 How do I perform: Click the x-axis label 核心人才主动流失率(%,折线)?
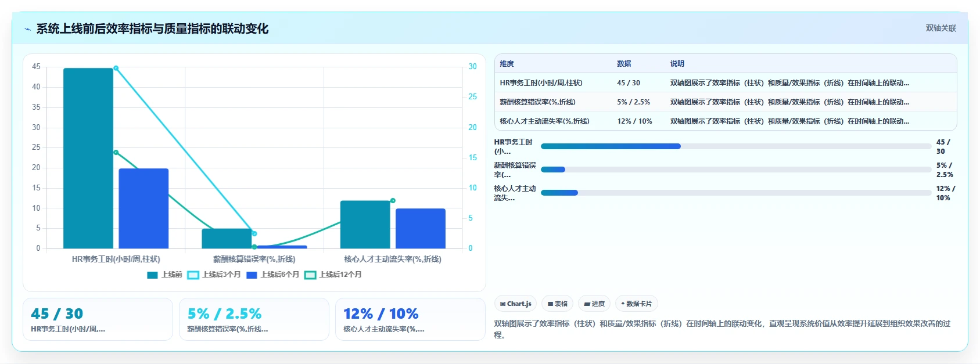(x=393, y=259)
